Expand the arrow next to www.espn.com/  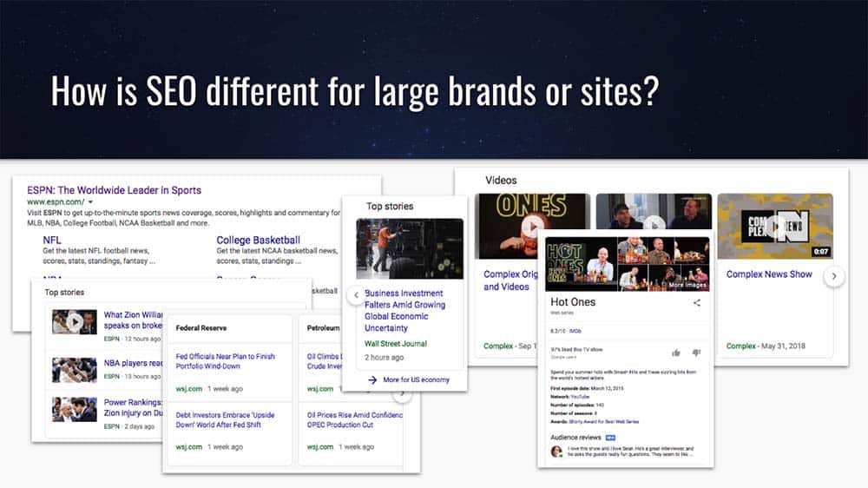90,202
